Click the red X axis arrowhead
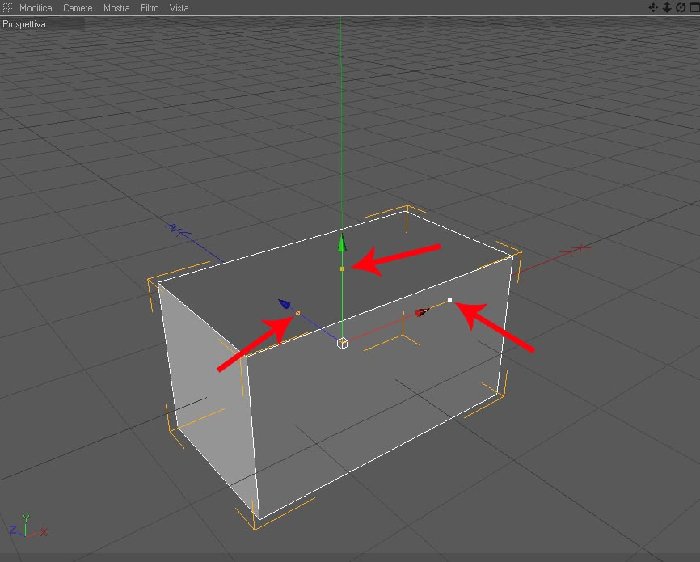This screenshot has height=562, width=700. point(421,312)
